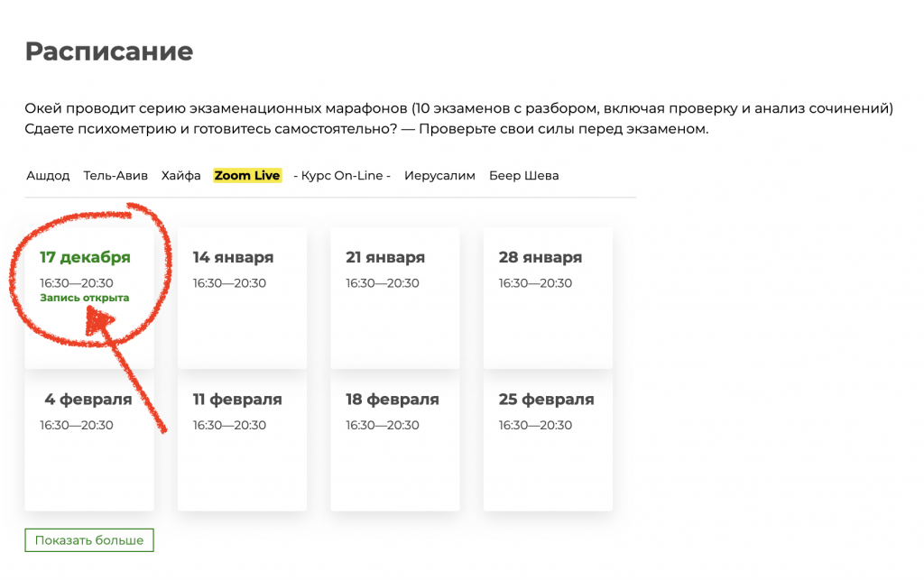Select the Иерусалим tab

tap(439, 176)
